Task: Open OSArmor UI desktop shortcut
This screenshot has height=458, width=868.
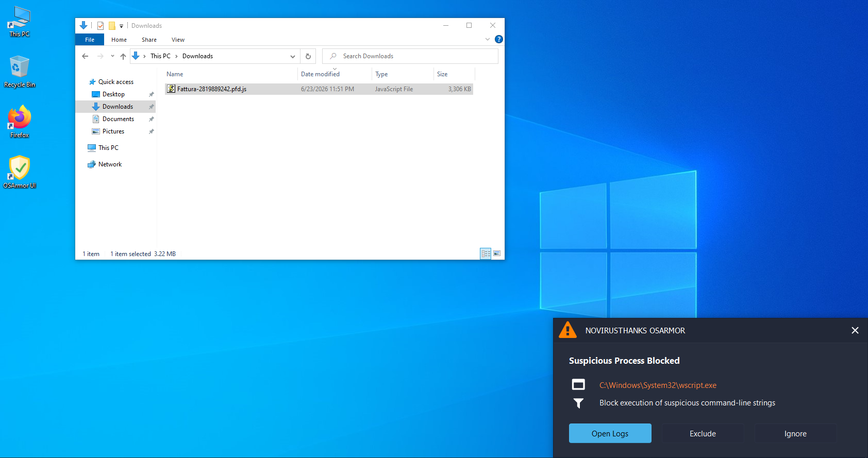Action: click(20, 173)
